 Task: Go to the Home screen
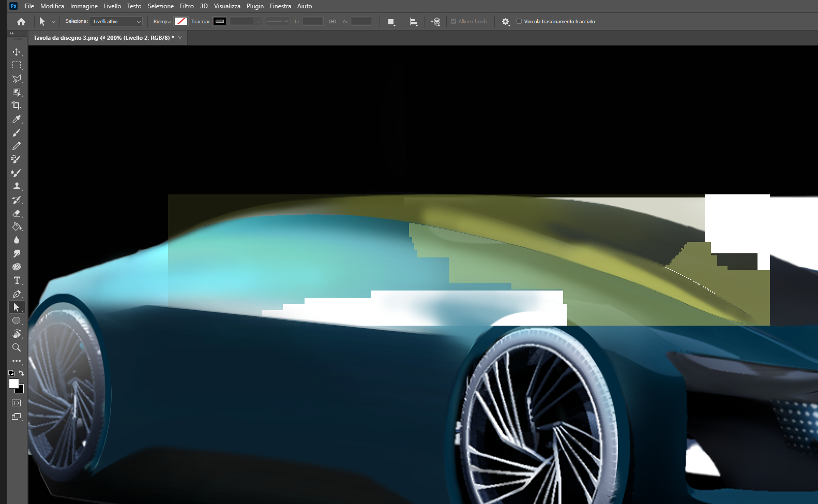(21, 22)
